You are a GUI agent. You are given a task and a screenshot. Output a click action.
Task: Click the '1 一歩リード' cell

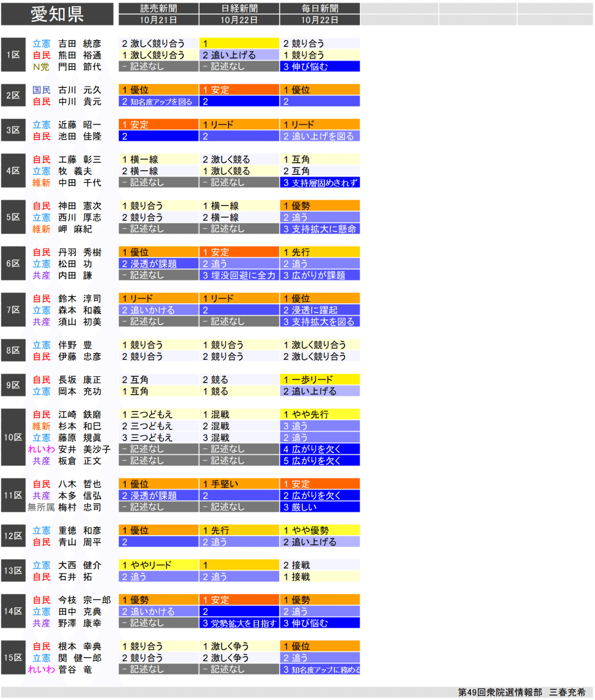point(320,380)
